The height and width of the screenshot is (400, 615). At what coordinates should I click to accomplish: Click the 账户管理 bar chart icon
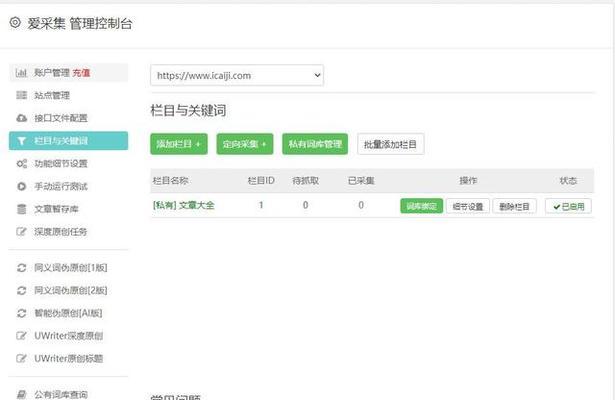tap(21, 73)
